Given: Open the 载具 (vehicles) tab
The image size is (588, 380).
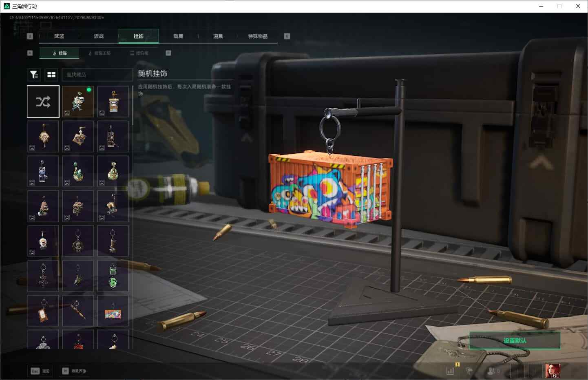Looking at the screenshot, I should 178,36.
